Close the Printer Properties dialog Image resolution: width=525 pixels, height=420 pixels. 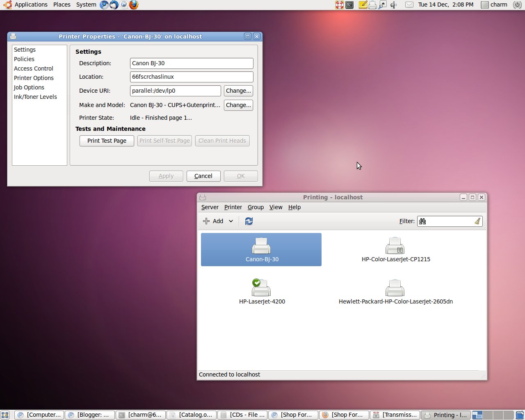[257, 37]
